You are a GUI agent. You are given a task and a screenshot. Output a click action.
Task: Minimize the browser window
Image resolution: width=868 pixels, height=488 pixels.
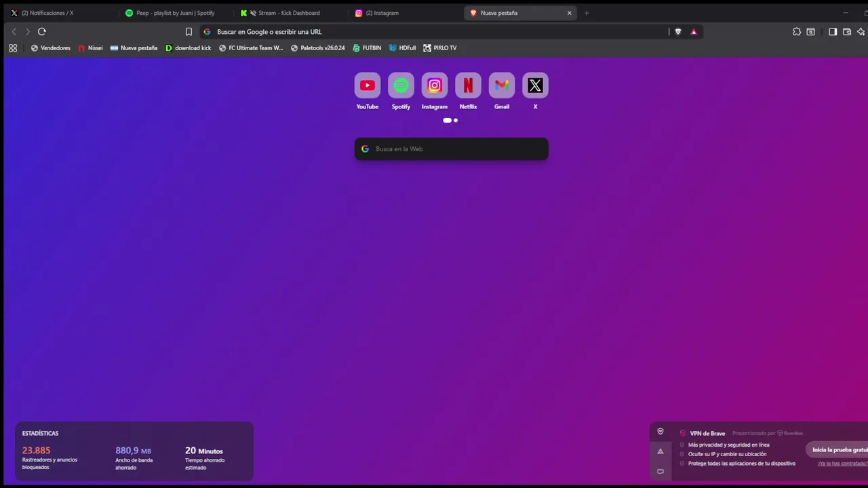[x=845, y=13]
